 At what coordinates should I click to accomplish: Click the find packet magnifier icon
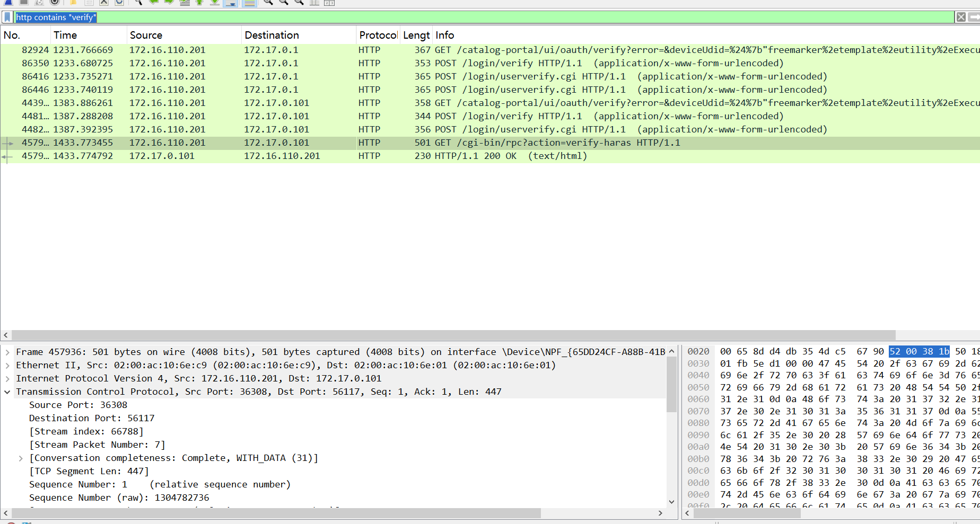point(138,2)
